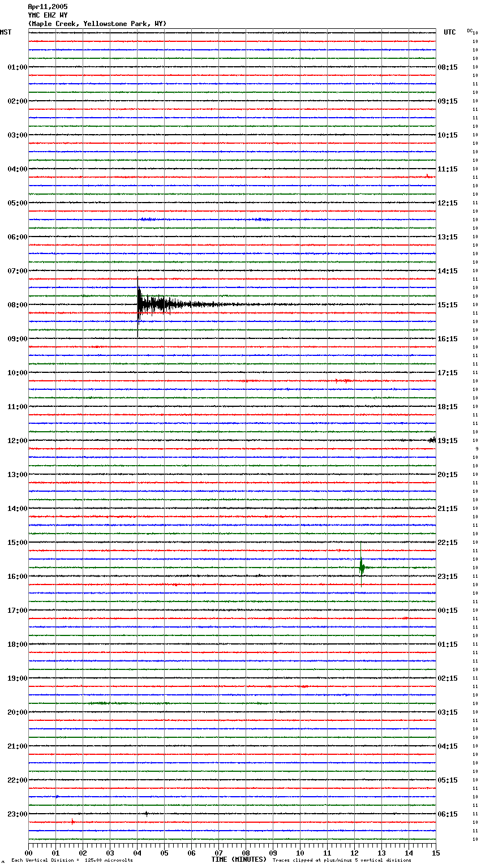481x868 pixels.
Task: Click the "MST" time zone label
Action: tap(6, 32)
